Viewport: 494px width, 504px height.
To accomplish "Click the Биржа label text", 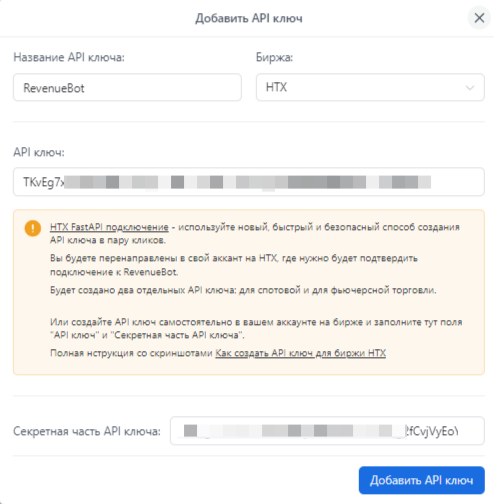I will (x=274, y=57).
